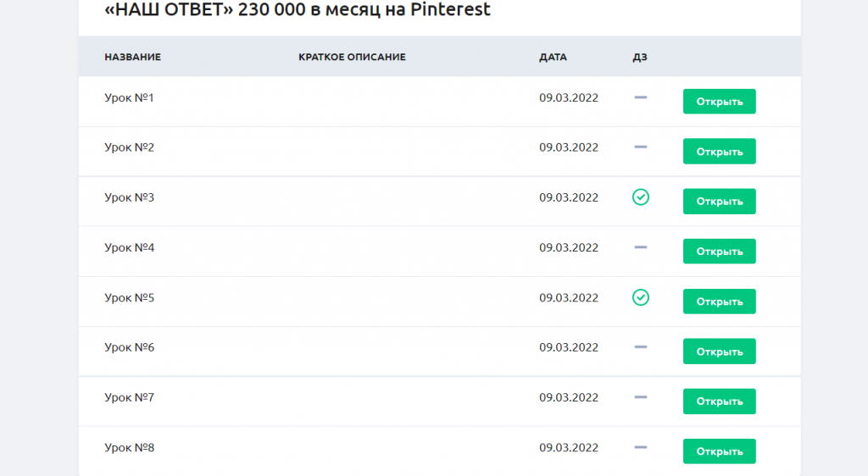Screen dimensions: 868x476
Task: Open Урок №2 with the Открыть button
Action: [719, 152]
